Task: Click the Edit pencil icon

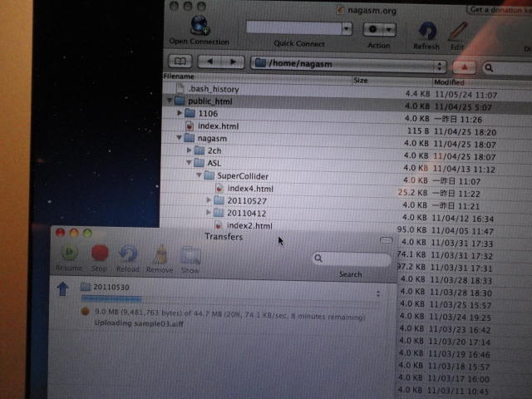Action: click(458, 32)
